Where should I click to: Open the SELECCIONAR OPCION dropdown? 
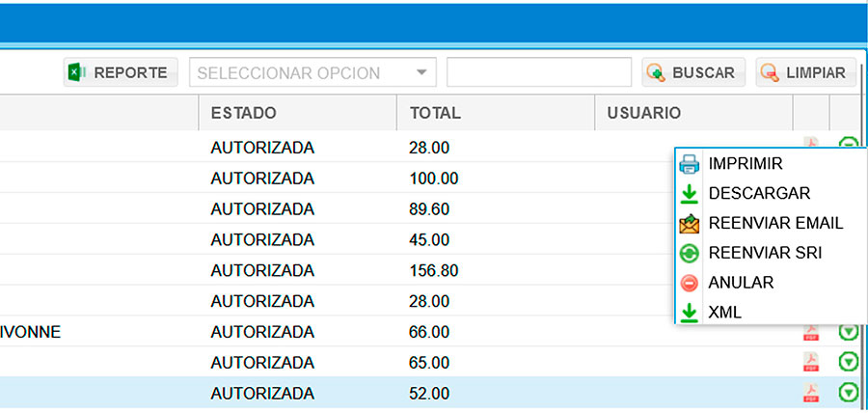314,72
